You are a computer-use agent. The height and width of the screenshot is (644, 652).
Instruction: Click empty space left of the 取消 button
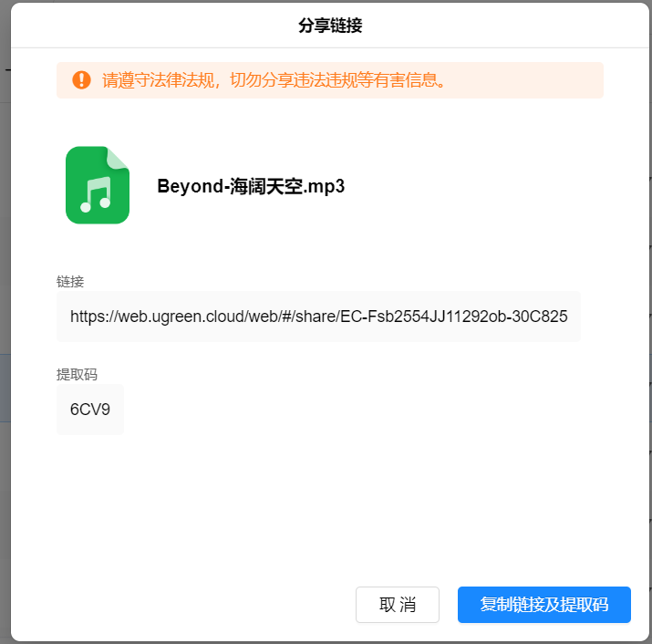(208, 605)
